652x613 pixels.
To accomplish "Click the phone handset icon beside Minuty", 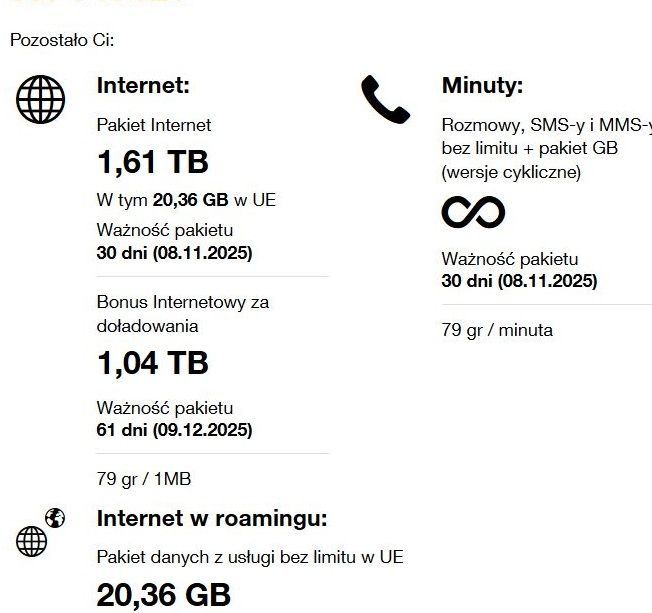I will pos(385,99).
